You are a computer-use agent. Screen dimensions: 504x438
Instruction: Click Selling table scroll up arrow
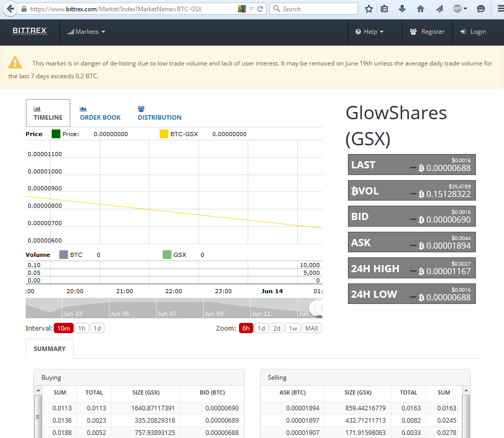pos(466,390)
